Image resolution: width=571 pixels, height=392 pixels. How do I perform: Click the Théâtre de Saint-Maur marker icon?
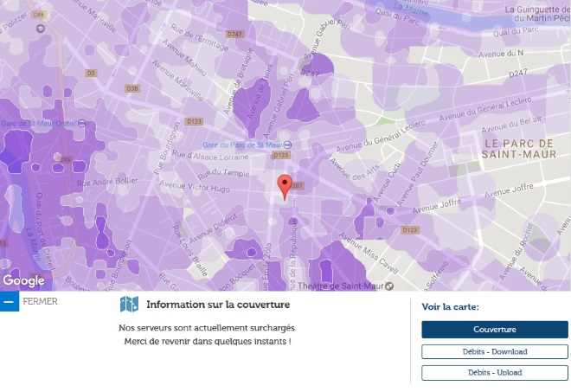[389, 286]
